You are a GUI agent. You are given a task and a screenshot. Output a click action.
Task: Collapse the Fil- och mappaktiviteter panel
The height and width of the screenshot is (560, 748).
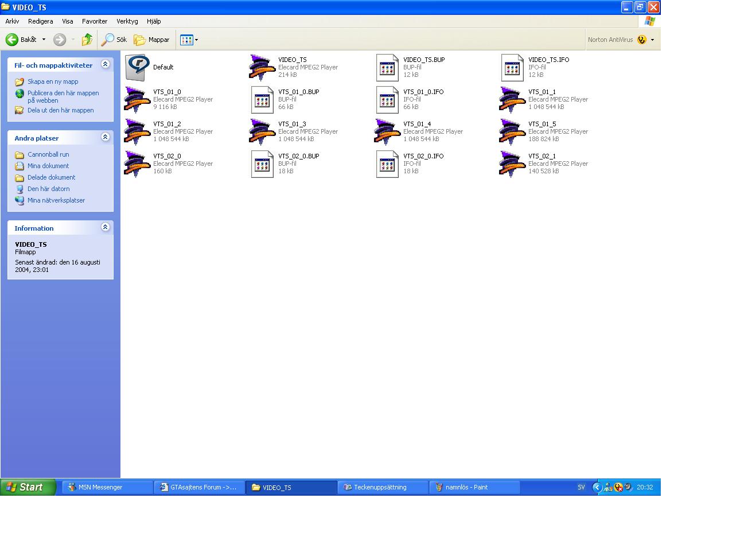(x=105, y=64)
